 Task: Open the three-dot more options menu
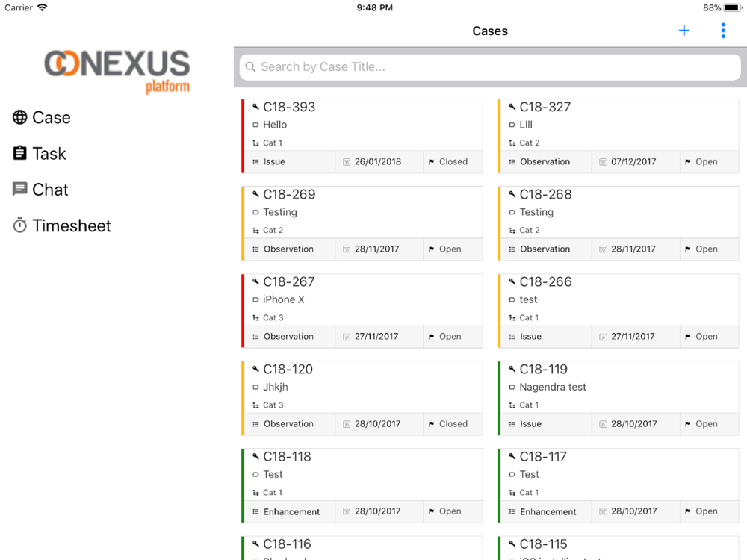coord(723,31)
